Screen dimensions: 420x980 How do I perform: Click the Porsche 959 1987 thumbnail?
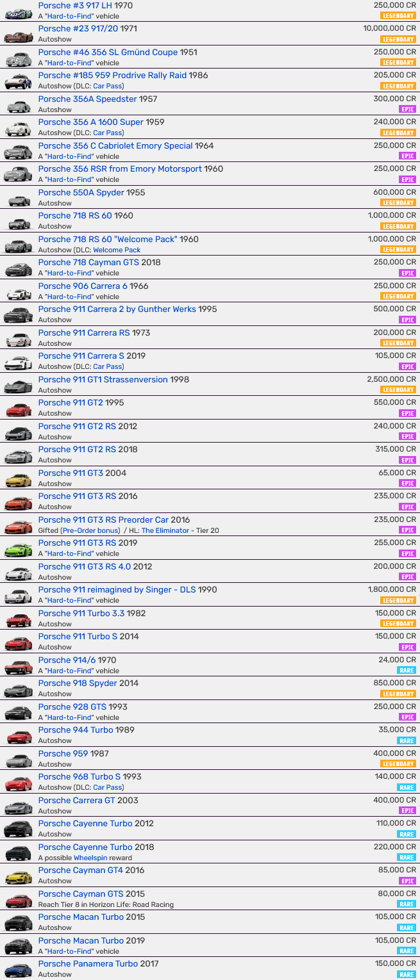pos(18,760)
